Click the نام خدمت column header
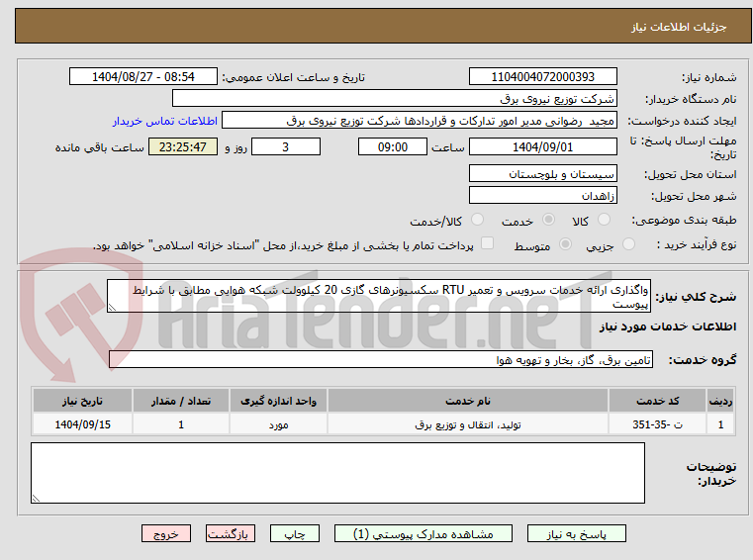Screen dimensions: 753x560 point(468,401)
